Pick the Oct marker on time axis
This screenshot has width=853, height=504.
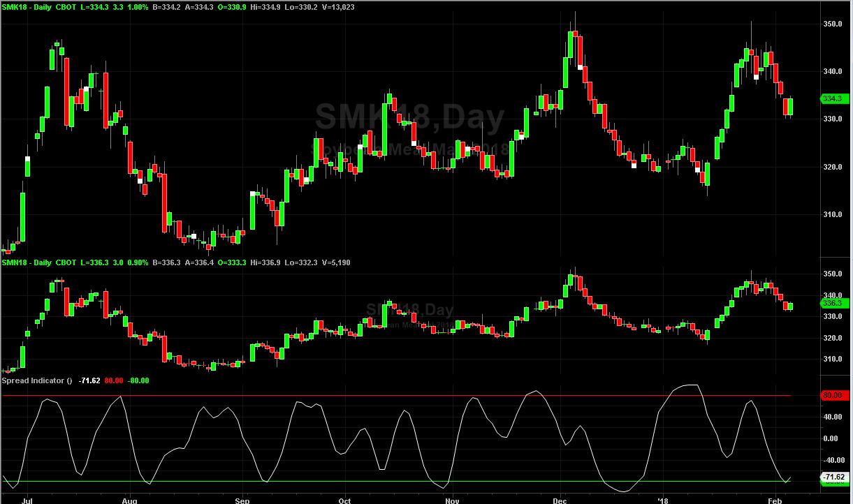pyautogui.click(x=344, y=500)
